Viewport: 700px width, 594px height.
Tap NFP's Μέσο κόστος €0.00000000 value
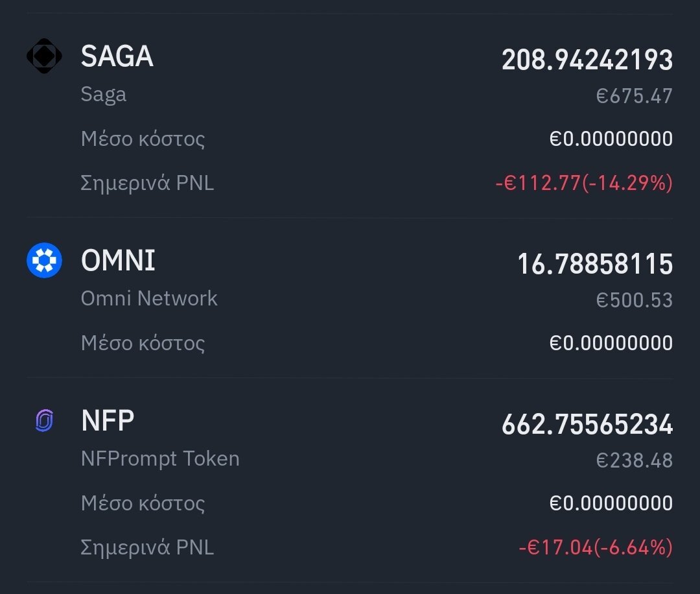611,503
